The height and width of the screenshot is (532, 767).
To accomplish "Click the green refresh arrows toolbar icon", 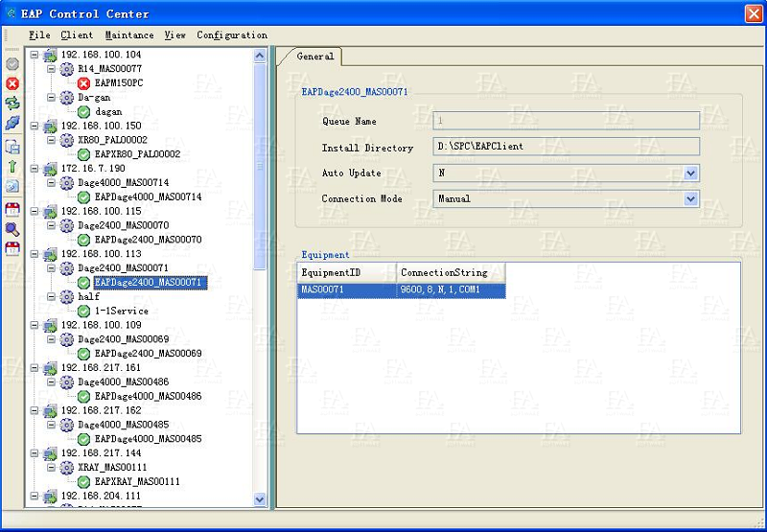I will (12, 103).
